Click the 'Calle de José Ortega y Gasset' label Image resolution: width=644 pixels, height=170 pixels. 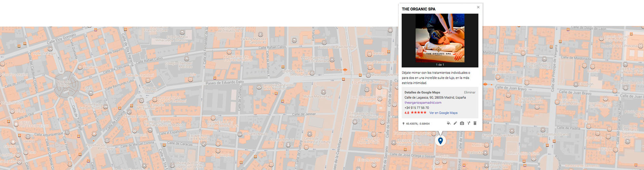coord(412,155)
